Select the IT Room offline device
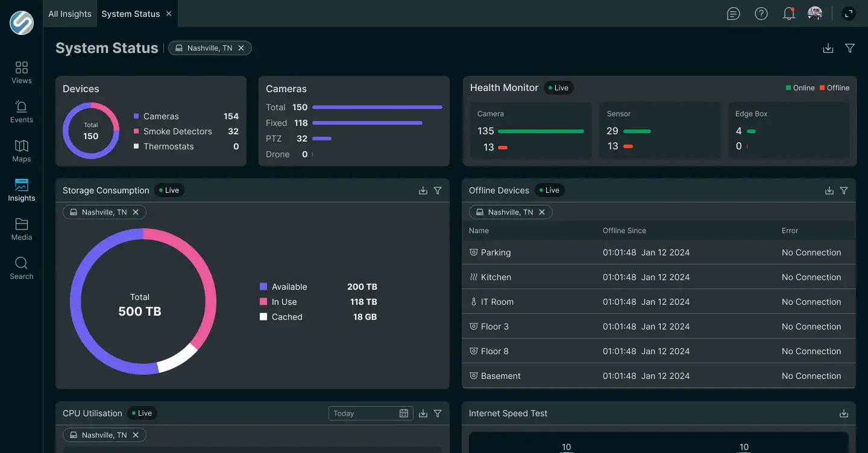This screenshot has width=868, height=453. pos(659,302)
